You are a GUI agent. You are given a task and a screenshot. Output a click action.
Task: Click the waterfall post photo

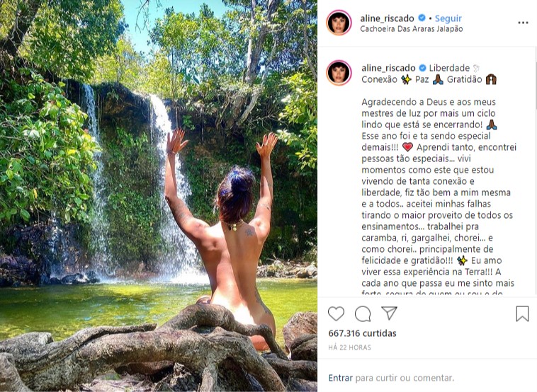(x=159, y=196)
